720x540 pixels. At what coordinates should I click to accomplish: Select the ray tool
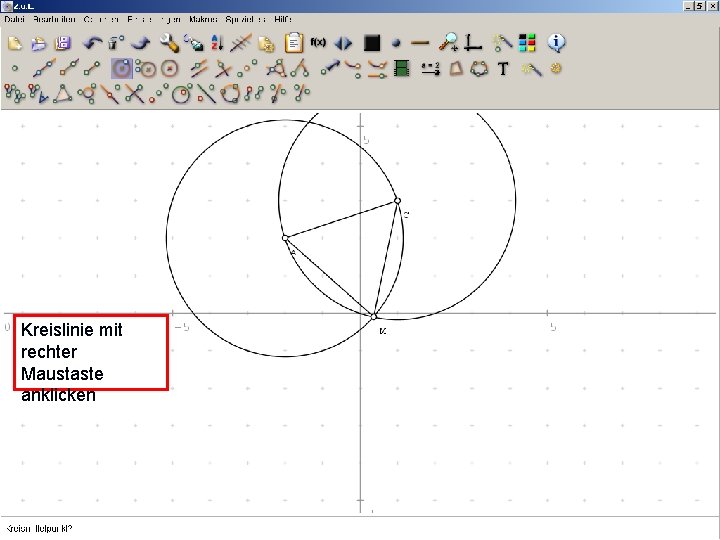point(69,68)
